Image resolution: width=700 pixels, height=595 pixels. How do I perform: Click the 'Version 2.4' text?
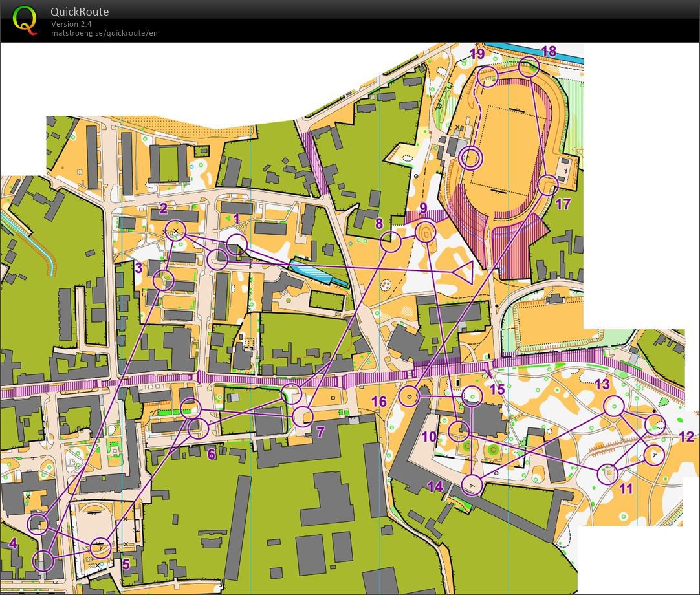(71, 24)
